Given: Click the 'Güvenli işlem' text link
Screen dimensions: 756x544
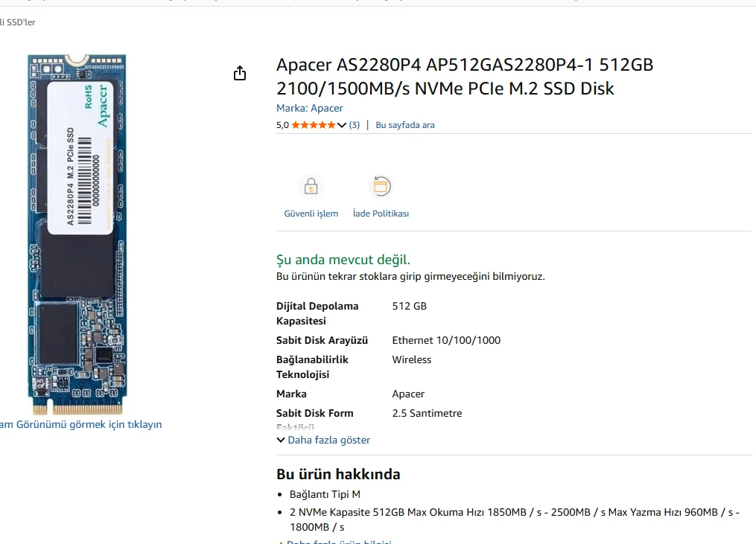Looking at the screenshot, I should point(311,214).
